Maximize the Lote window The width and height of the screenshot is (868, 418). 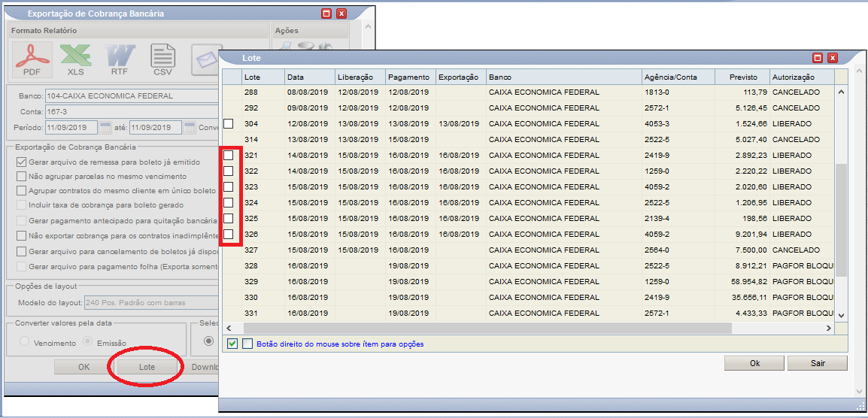pos(818,58)
